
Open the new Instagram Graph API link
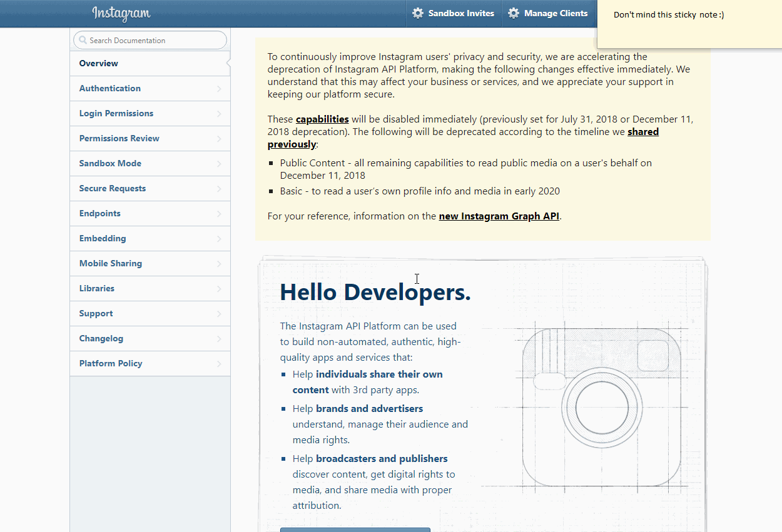[499, 216]
